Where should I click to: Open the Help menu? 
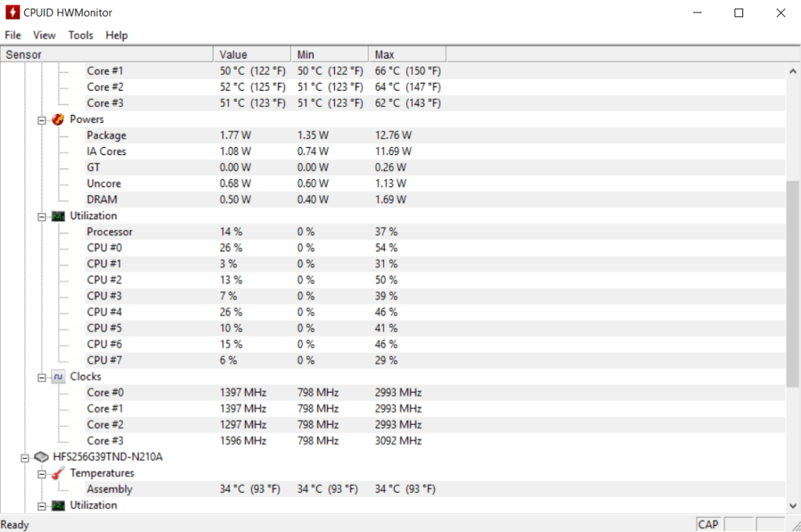coord(117,35)
